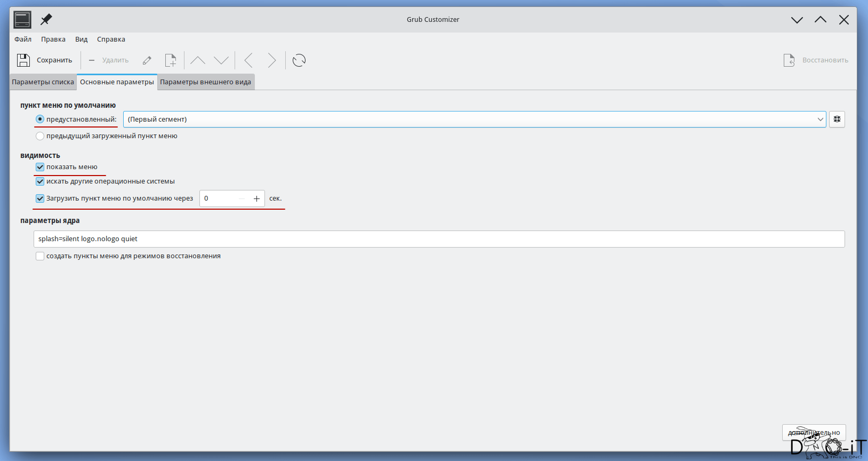The height and width of the screenshot is (461, 868).
Task: Click the circular reload icon
Action: pos(299,60)
